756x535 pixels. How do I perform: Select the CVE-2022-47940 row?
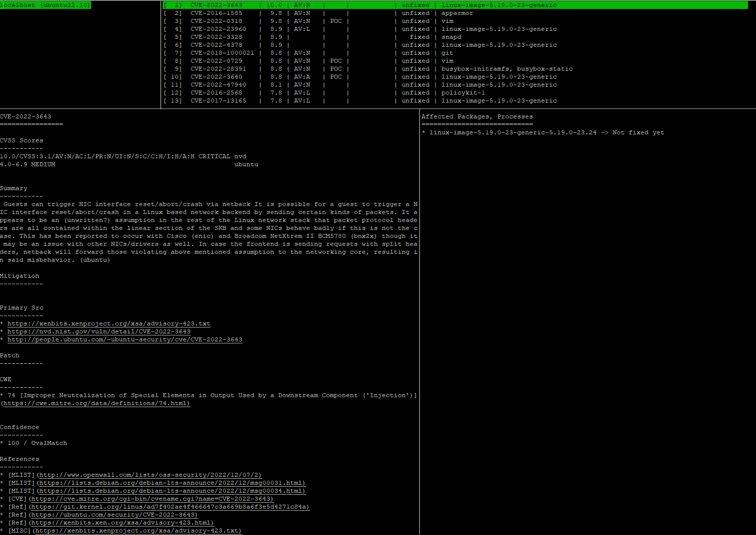pos(455,85)
